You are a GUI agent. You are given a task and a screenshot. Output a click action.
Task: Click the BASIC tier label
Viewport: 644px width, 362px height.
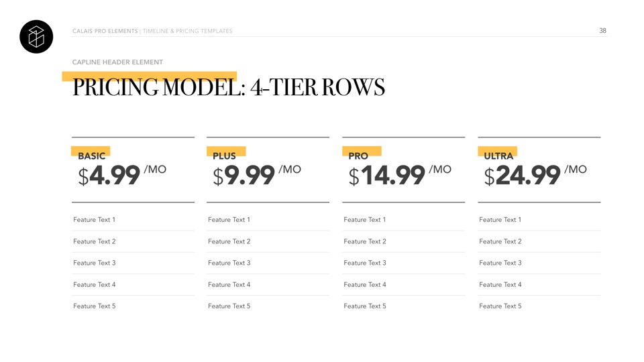(x=91, y=156)
